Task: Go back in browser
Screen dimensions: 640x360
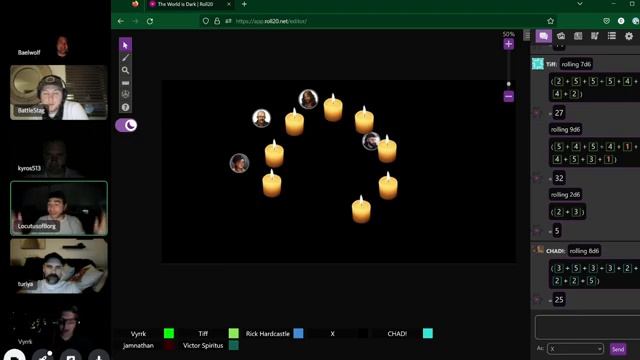Action: (x=121, y=21)
